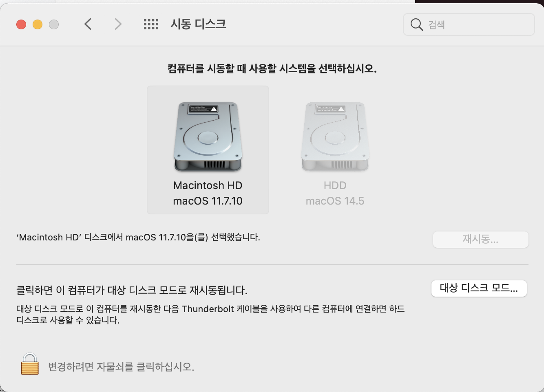Click the padlock icon to unlock changes
544x392 pixels.
pos(30,364)
